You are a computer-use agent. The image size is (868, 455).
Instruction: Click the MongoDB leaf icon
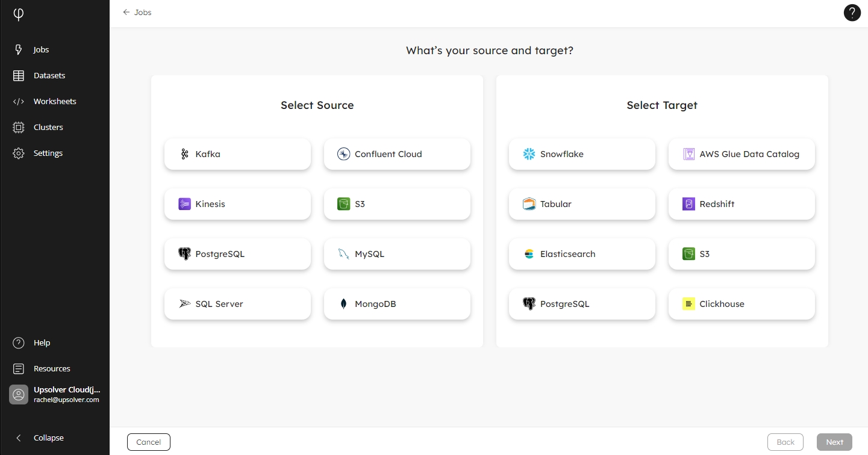(x=343, y=304)
